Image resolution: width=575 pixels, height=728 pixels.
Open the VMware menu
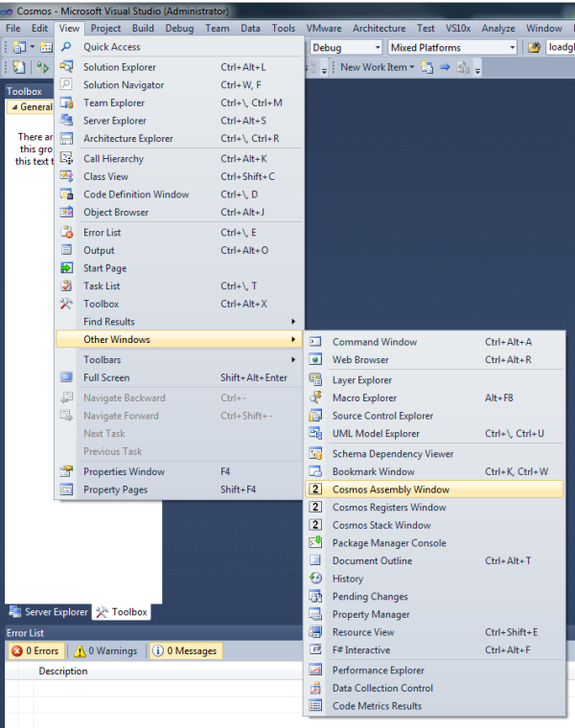click(324, 29)
